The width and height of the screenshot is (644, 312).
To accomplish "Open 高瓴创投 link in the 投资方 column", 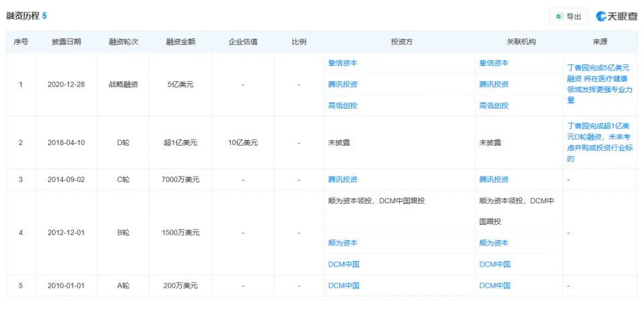I will coord(343,105).
